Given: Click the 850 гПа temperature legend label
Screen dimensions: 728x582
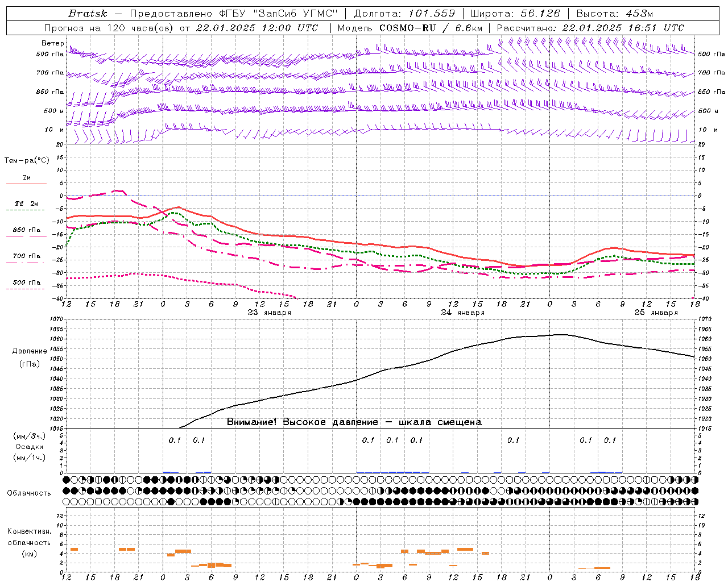Looking at the screenshot, I should click(x=27, y=230).
